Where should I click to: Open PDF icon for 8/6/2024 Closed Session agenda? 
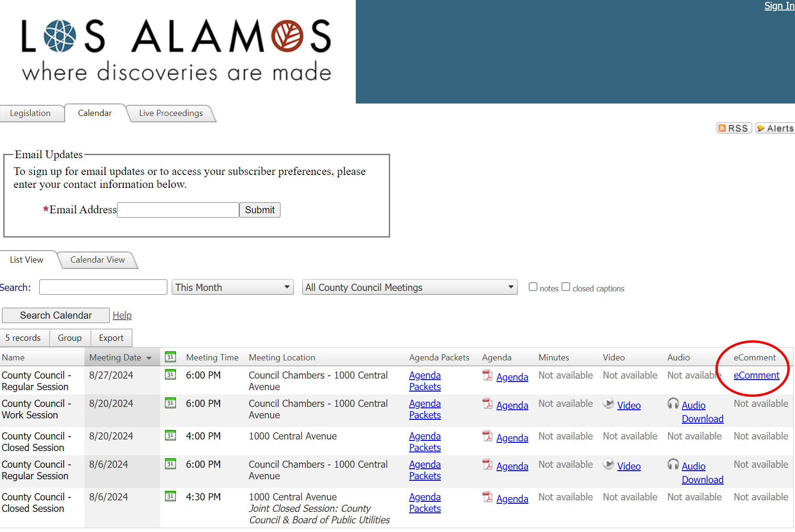488,497
